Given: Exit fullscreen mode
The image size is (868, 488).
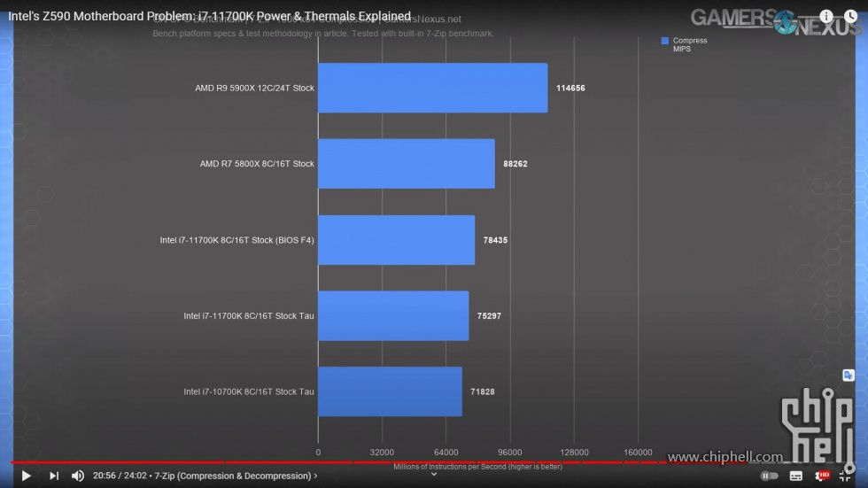Looking at the screenshot, I should [845, 476].
